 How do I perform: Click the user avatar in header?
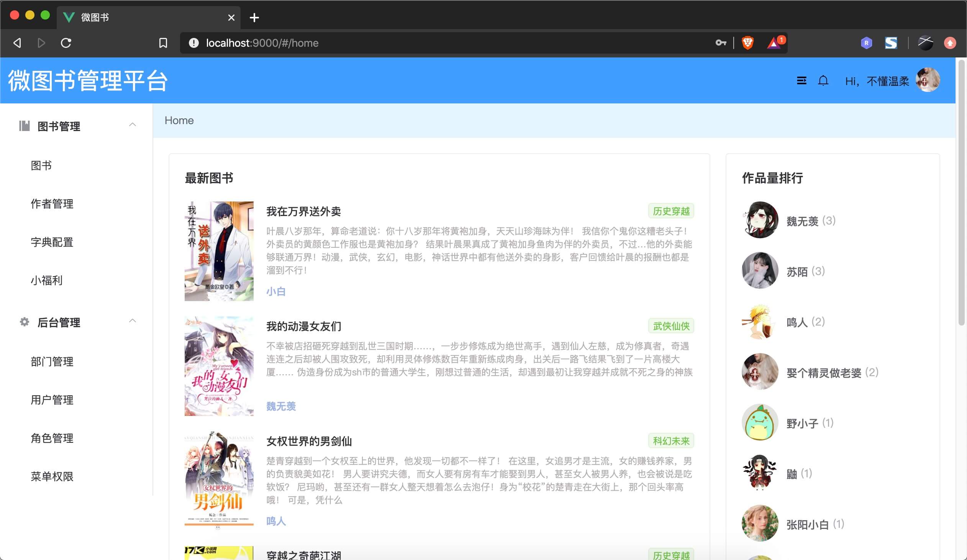click(928, 80)
